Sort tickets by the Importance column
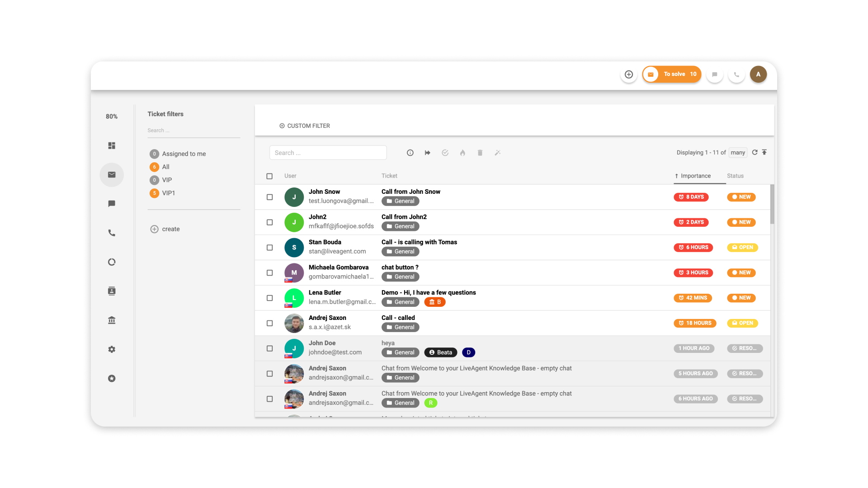The width and height of the screenshot is (868, 488). tap(695, 176)
